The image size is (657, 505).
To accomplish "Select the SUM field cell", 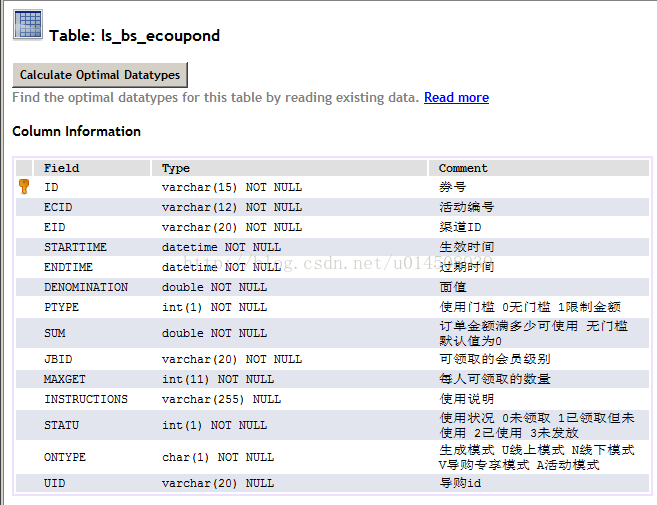I will click(92, 334).
